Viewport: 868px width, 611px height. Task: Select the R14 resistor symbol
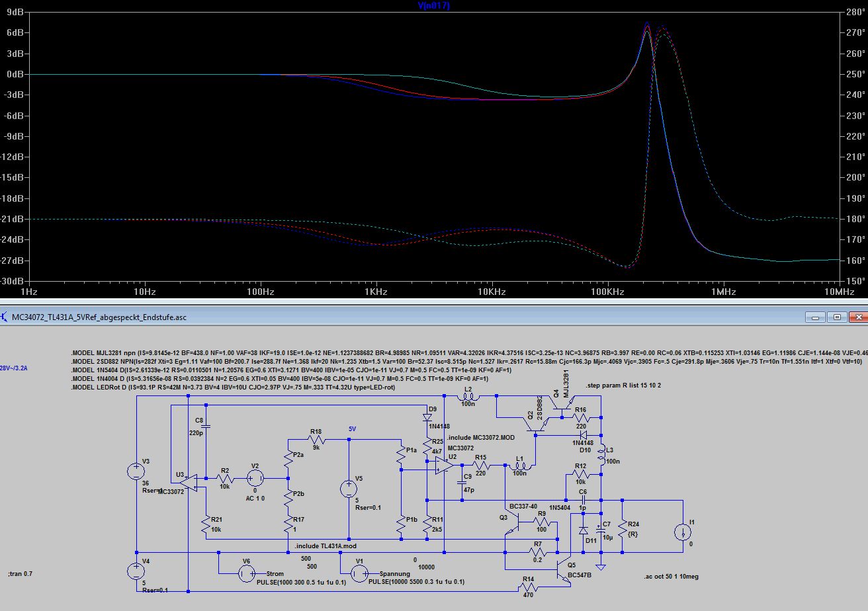tap(528, 588)
